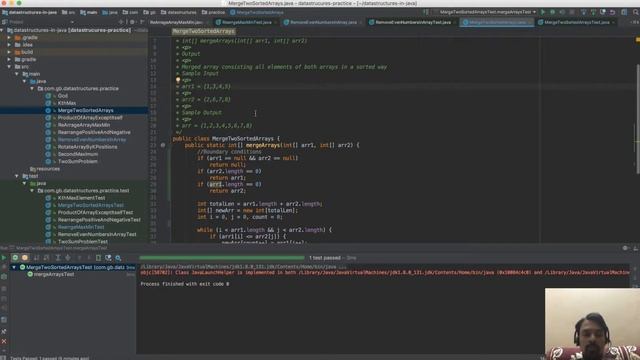The width and height of the screenshot is (640, 360).
Task: Click the revert/undo arrow icon in top toolbar
Action: click(613, 12)
